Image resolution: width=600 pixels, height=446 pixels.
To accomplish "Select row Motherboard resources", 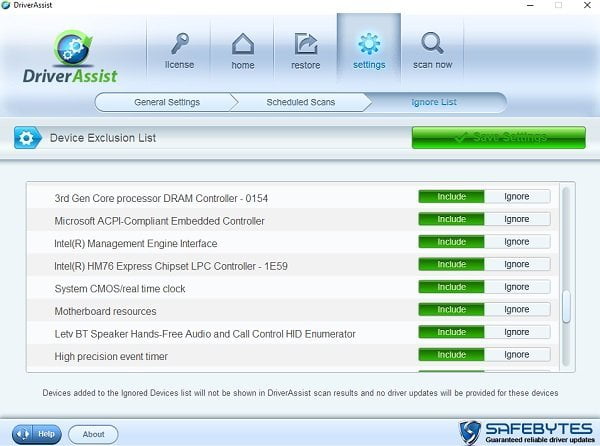I will coord(293,310).
